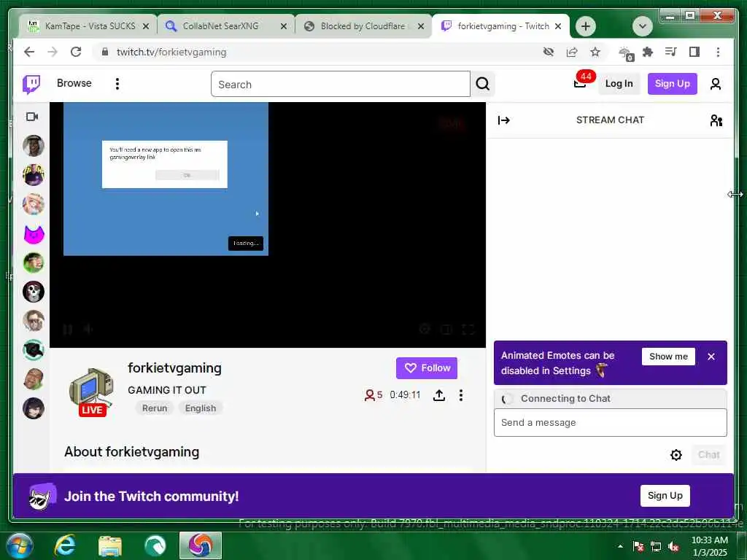This screenshot has width=747, height=560.
Task: Toggle fullscreen on the video player
Action: [468, 330]
